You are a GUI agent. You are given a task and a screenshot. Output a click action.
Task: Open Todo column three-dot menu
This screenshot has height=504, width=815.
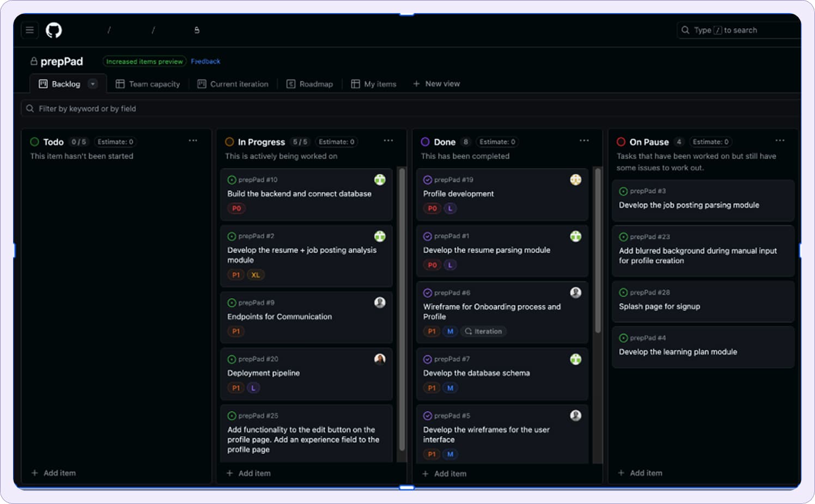(193, 141)
